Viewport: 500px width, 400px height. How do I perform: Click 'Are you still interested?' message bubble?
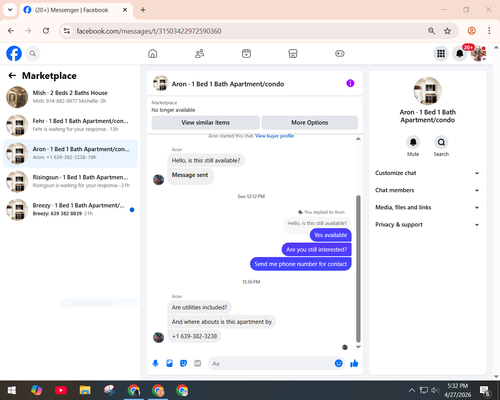point(316,249)
